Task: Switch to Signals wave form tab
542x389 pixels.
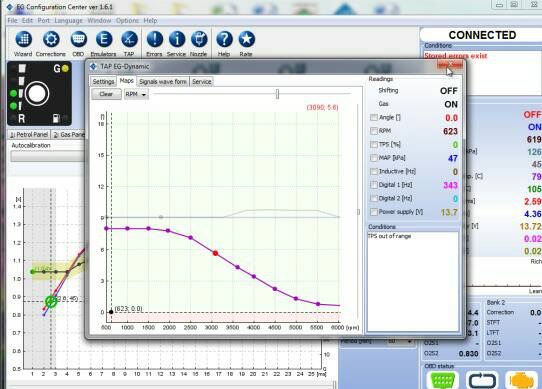Action: (x=163, y=82)
